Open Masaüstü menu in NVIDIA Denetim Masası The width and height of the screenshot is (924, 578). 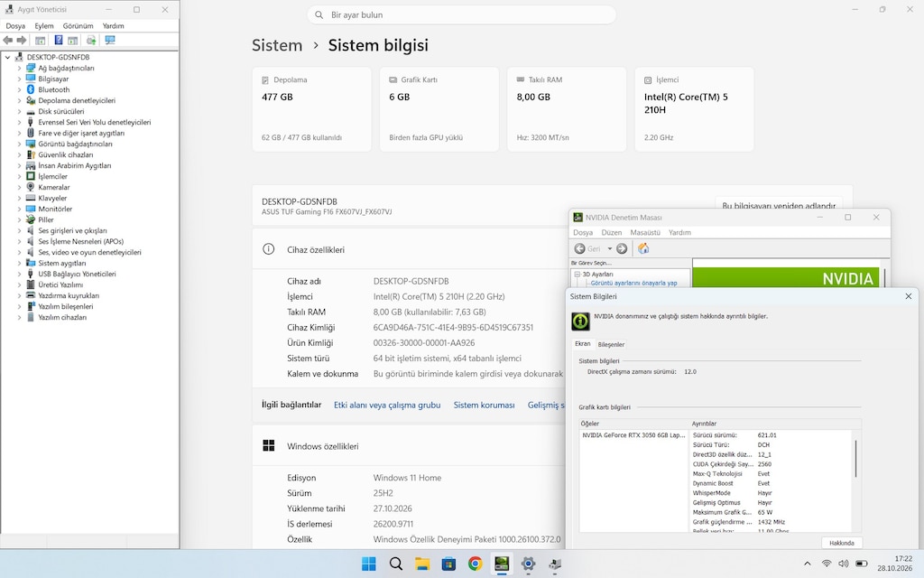(645, 232)
